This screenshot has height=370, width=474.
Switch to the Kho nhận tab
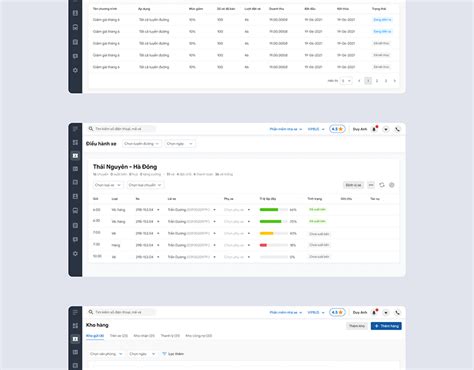[x=144, y=336]
